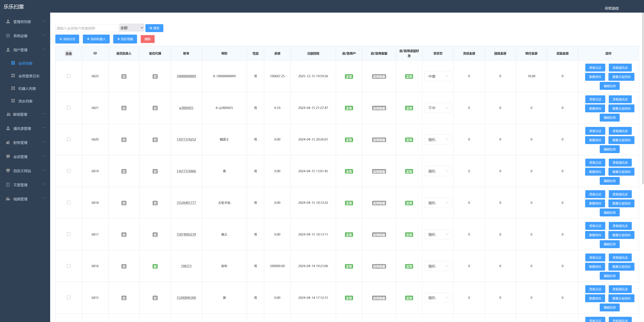
Task: Collapse the 用户管理 menu chevron
Action: (43, 49)
